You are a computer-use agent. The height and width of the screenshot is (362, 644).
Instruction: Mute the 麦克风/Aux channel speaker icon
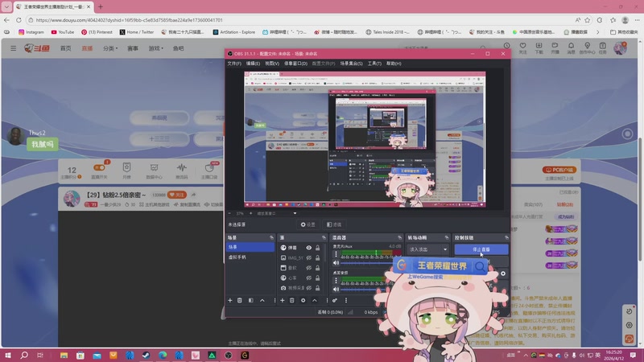(x=336, y=263)
